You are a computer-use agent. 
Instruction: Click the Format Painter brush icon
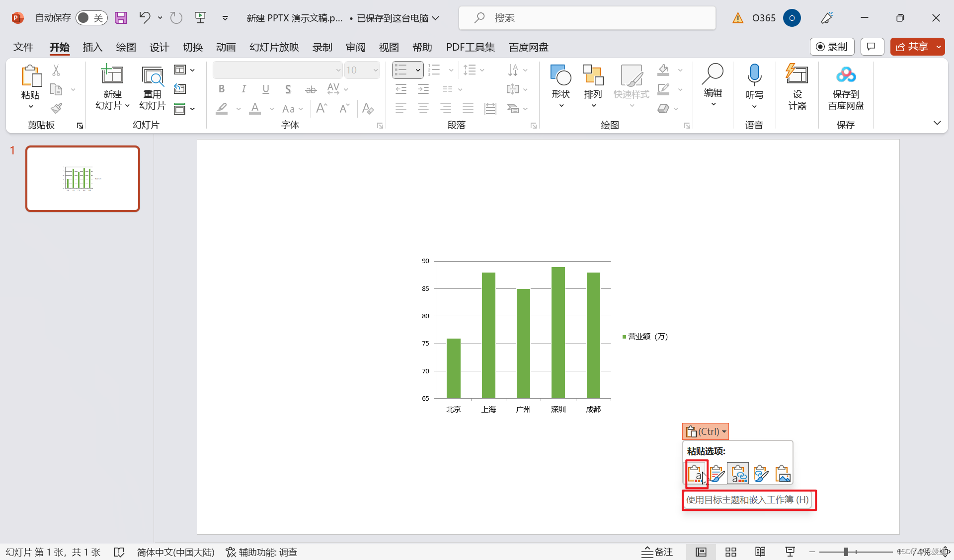pyautogui.click(x=57, y=108)
